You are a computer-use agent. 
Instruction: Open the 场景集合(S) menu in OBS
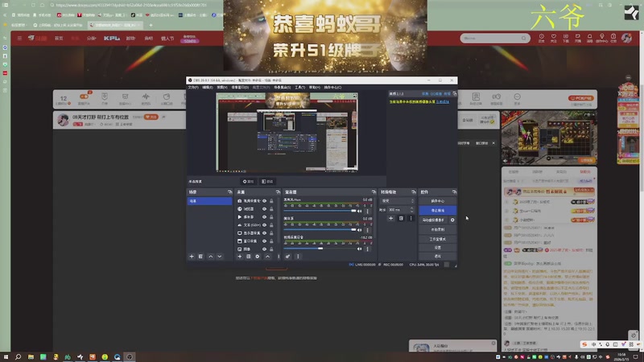(x=283, y=88)
